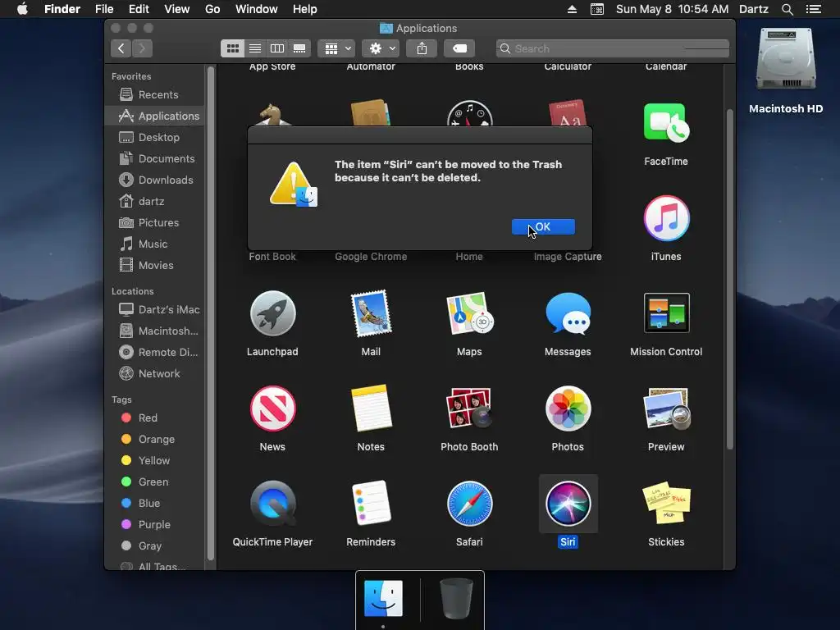The width and height of the screenshot is (840, 630).
Task: Go forward with the right arrow
Action: 142,48
